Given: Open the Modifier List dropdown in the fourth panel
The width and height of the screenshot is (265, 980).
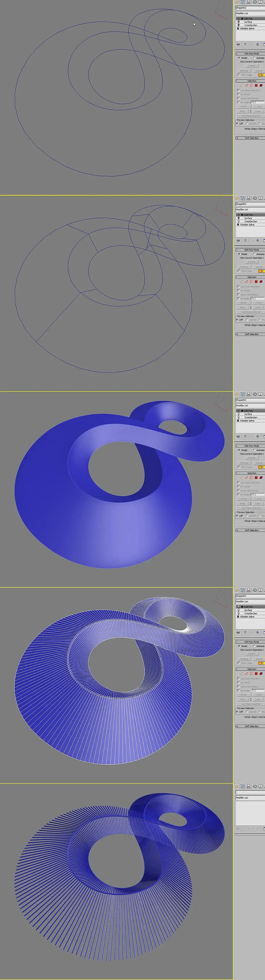Looking at the screenshot, I should [x=250, y=601].
